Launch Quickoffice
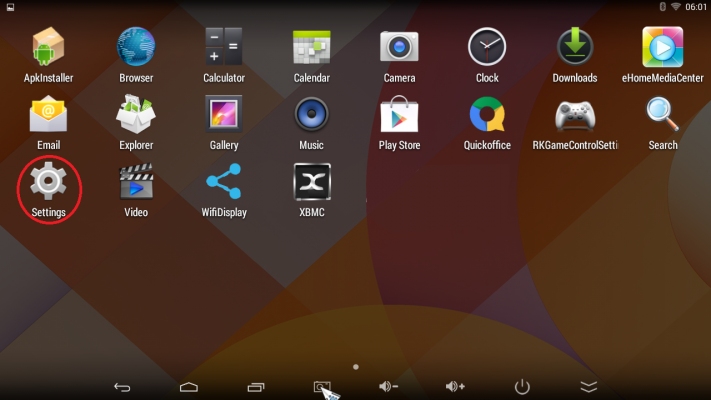This screenshot has height=400, width=711. point(487,122)
